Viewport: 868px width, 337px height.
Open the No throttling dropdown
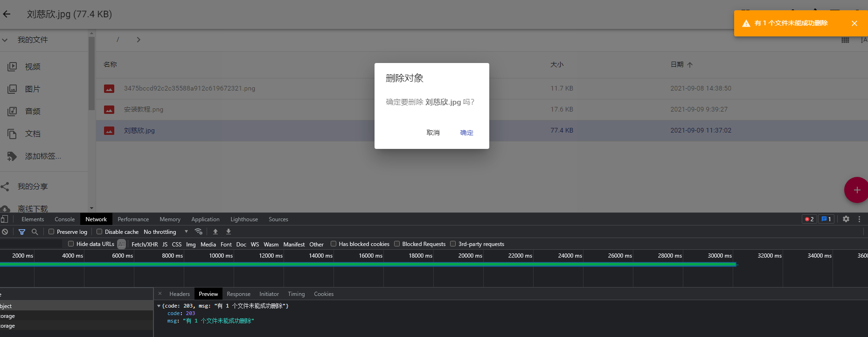click(166, 232)
